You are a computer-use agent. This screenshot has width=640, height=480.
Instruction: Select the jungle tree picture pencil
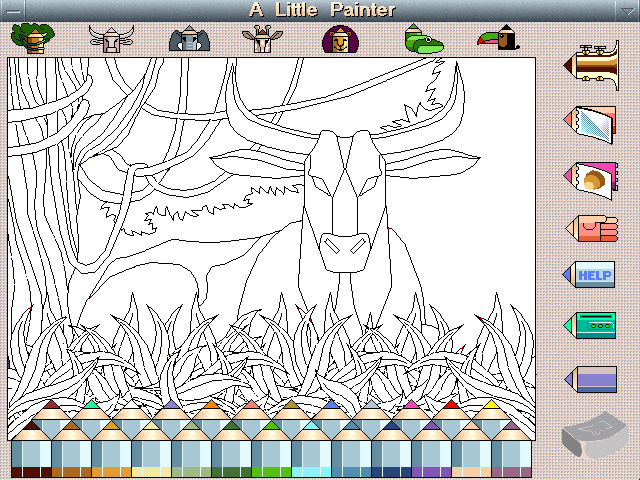coord(33,38)
